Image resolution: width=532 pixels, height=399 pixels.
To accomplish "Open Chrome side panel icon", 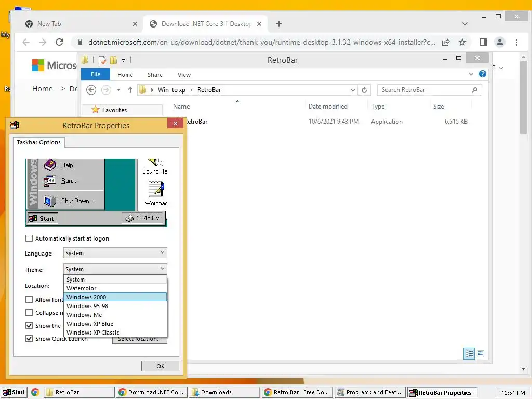I will (483, 42).
